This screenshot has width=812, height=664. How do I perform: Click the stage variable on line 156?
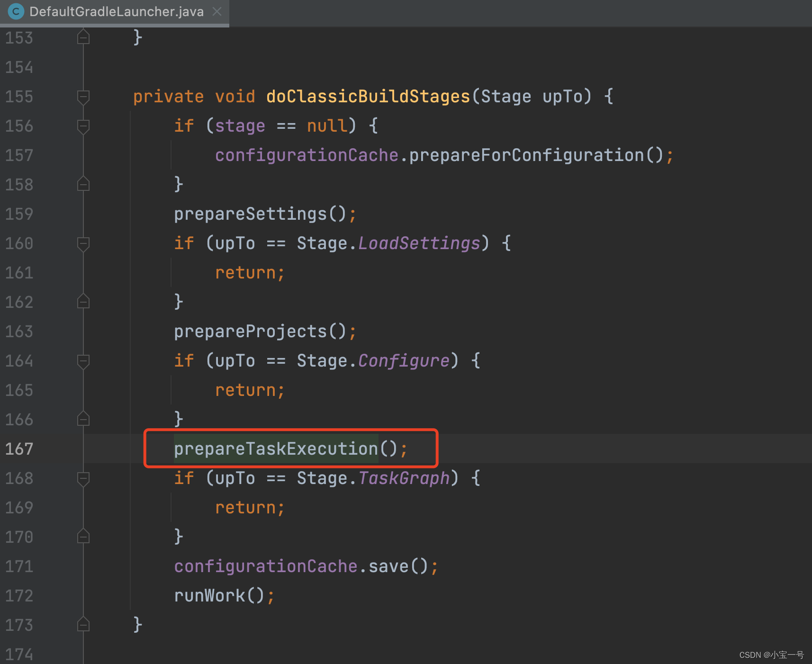[x=240, y=126]
